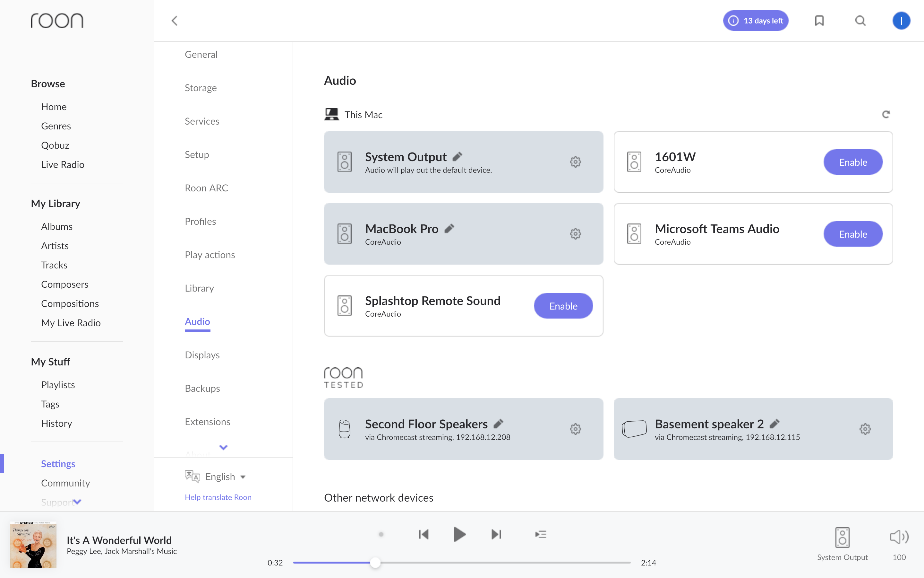Click the language translate icon
924x578 pixels.
point(193,476)
